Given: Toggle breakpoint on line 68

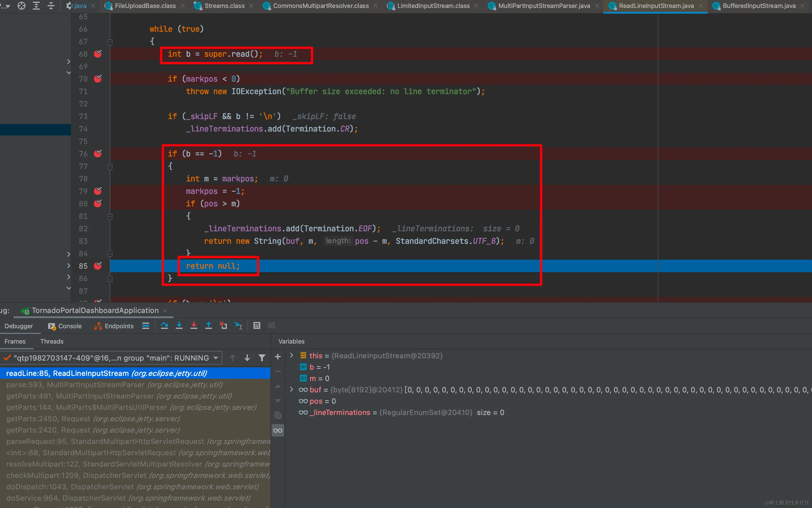Looking at the screenshot, I should pos(98,54).
